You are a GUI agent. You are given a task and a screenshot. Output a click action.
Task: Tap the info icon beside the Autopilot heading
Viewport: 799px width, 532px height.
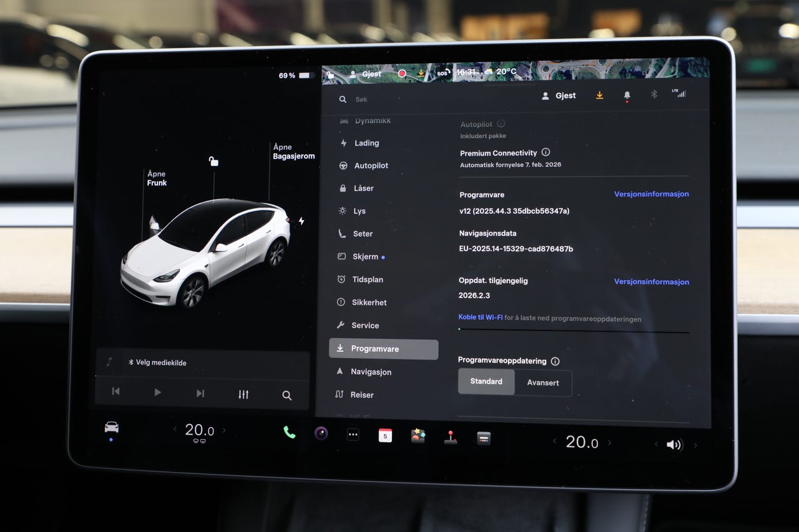(501, 123)
